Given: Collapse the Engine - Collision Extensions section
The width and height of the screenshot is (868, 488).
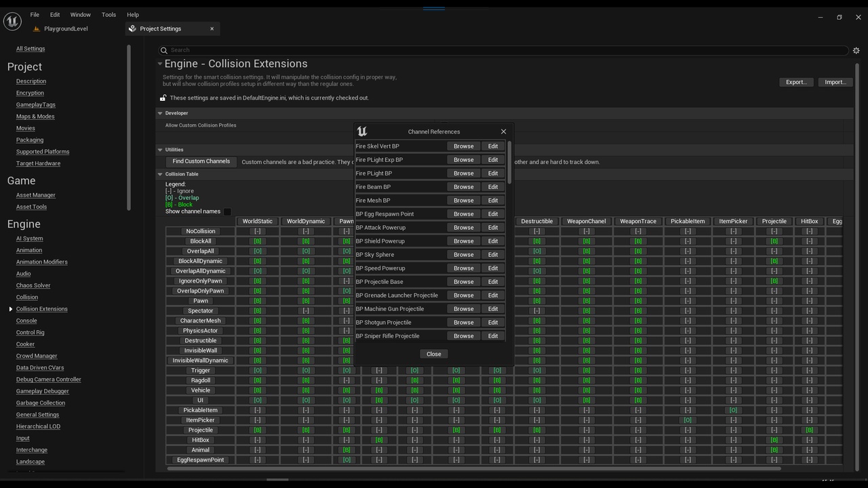Looking at the screenshot, I should click(160, 64).
